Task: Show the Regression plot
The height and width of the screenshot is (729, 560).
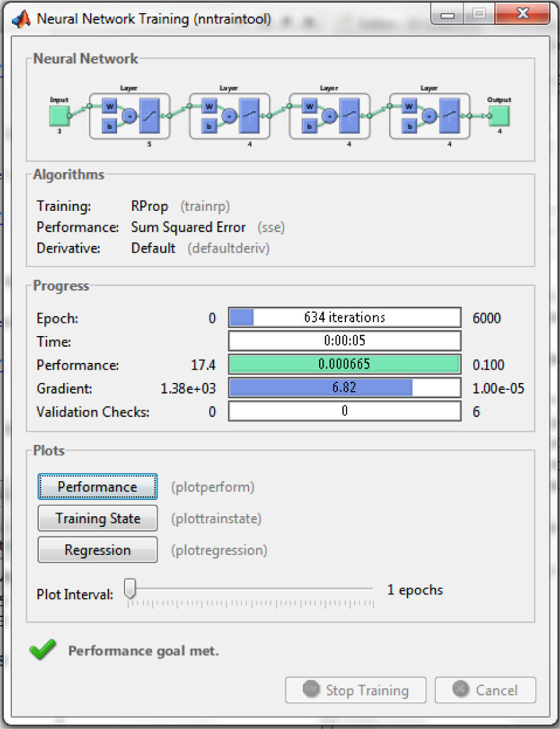Action: tap(98, 551)
